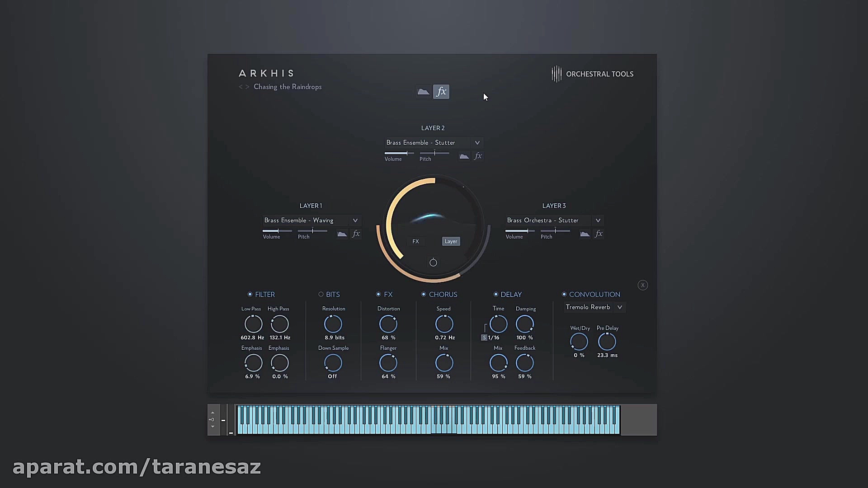868x488 pixels.
Task: Toggle the FILTER effect on or off
Action: (x=249, y=294)
